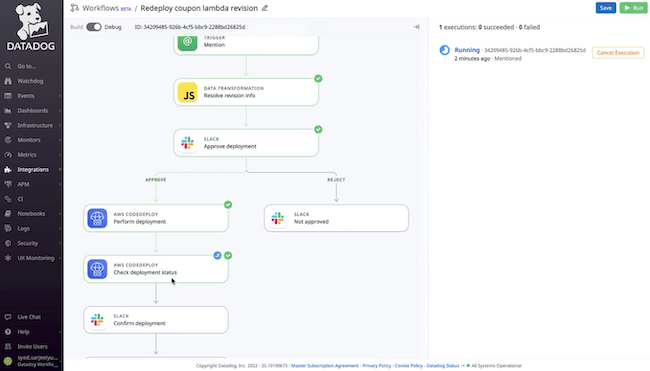Click the CI link icon
This screenshot has height=371, width=650.
coord(8,199)
